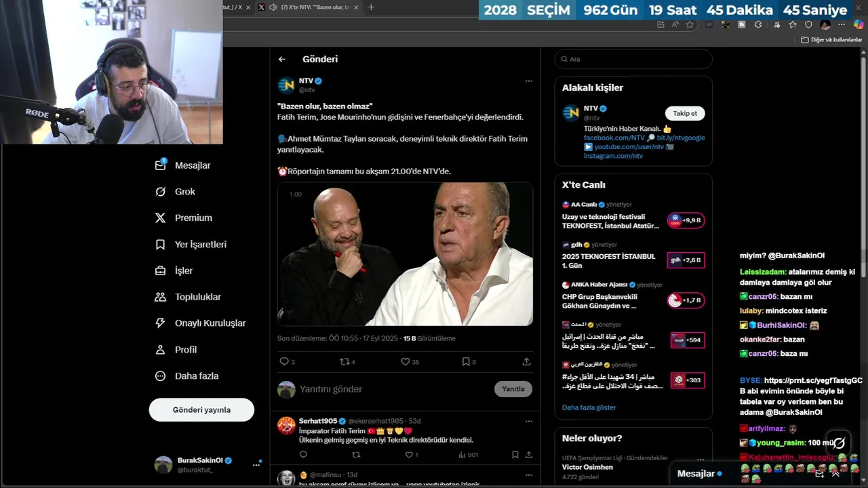This screenshot has width=868, height=488.
Task: Open prnt.sc link in chat
Action: click(x=813, y=381)
